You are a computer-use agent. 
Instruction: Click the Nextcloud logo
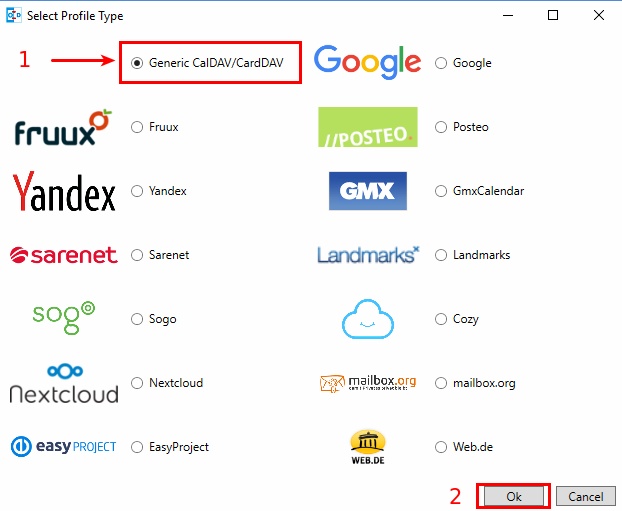coord(64,383)
